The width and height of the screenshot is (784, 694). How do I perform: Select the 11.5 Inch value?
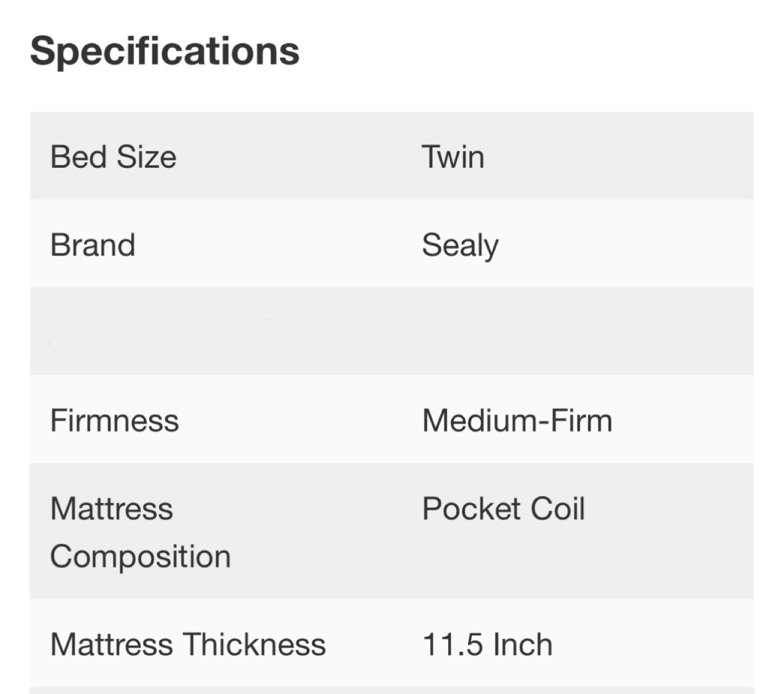tap(487, 644)
